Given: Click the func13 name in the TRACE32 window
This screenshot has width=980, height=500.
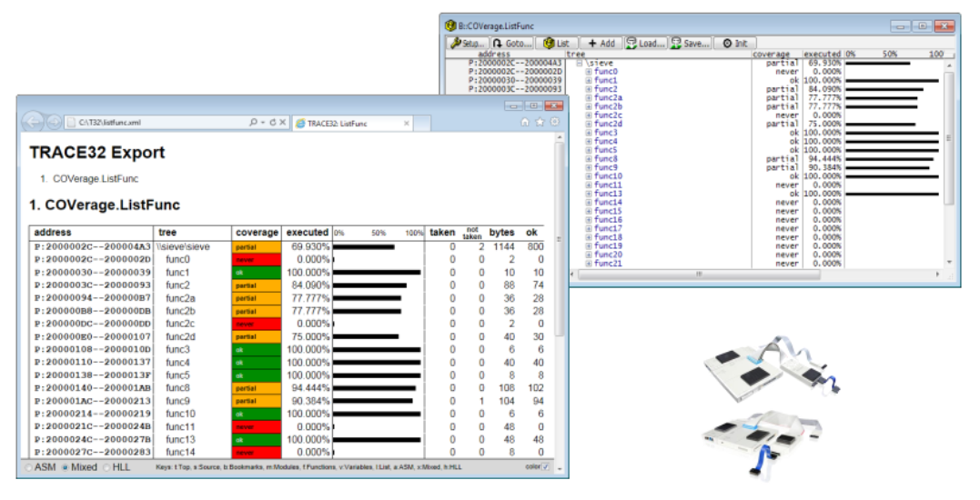Looking at the screenshot, I should [608, 195].
